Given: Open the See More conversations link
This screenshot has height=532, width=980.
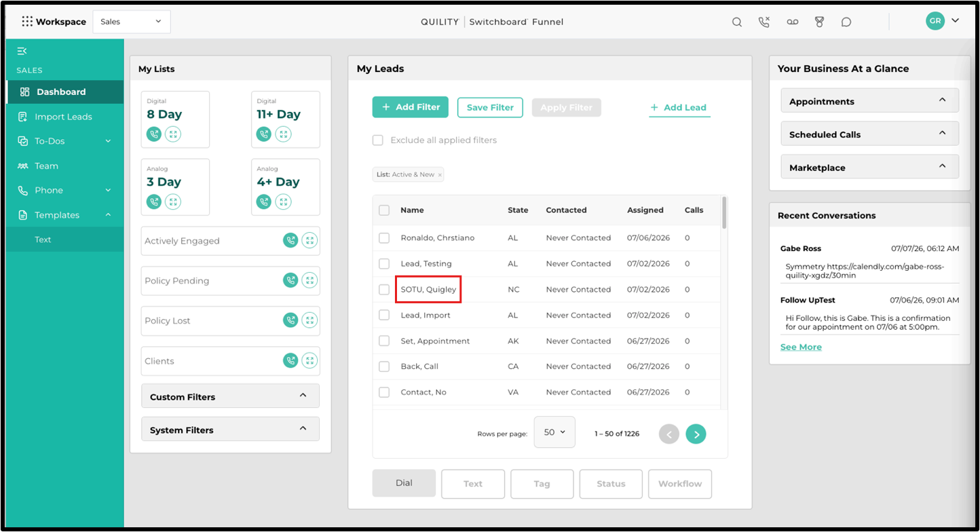Looking at the screenshot, I should [x=801, y=347].
